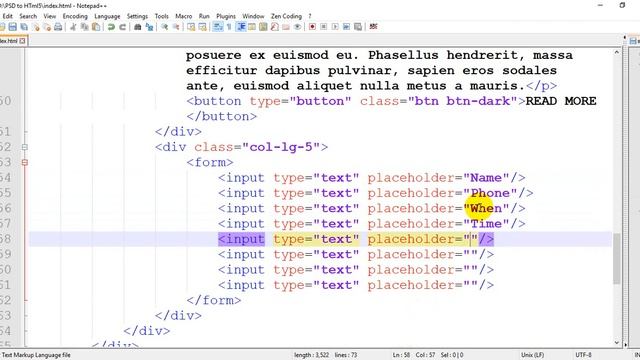Open the Plugins menu
Viewport: 640px width, 360px height.
pos(226,16)
